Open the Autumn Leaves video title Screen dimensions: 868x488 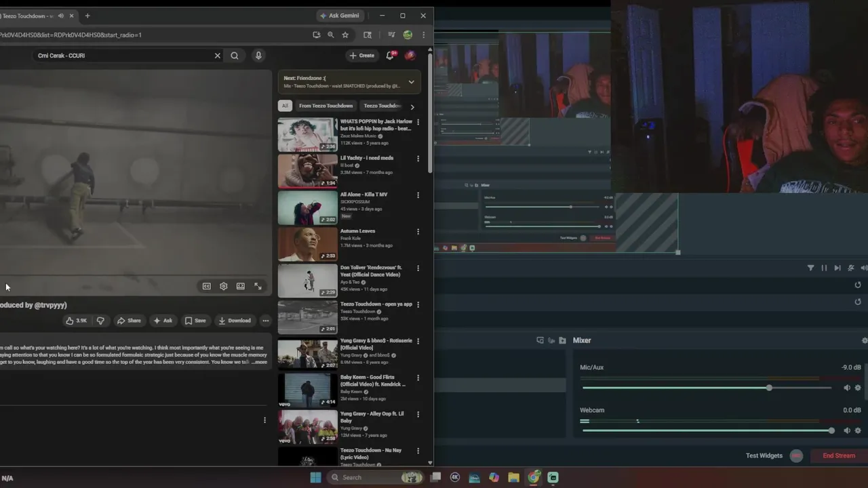pyautogui.click(x=357, y=231)
